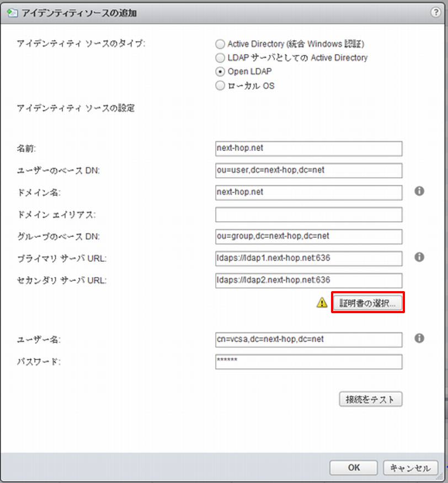The height and width of the screenshot is (483, 448).
Task: Choose the Open LDAP radio button
Action: 221,72
